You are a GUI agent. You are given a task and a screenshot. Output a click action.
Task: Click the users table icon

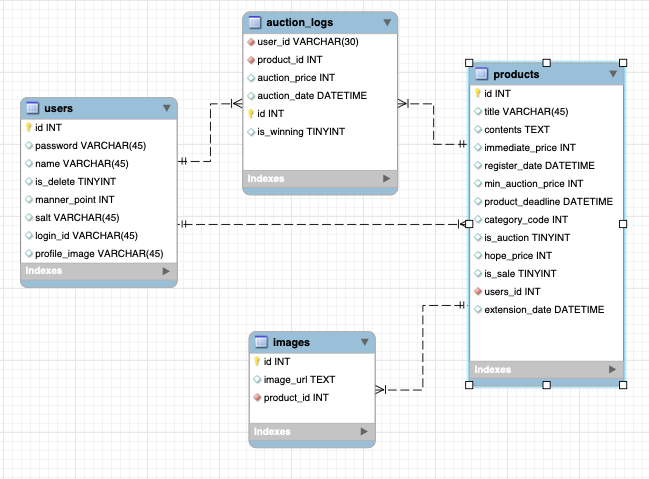point(32,108)
